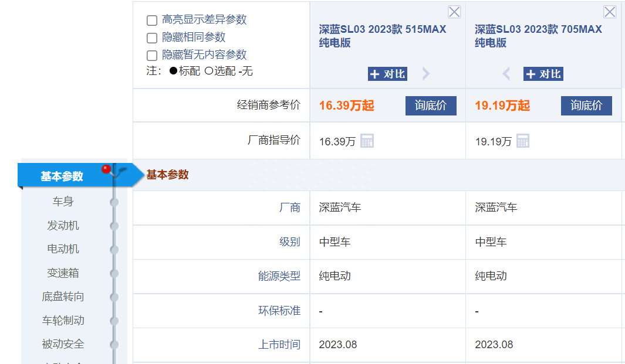This screenshot has height=364, width=625.
Task: Open calculator for 16.39万 price
Action: pos(367,141)
